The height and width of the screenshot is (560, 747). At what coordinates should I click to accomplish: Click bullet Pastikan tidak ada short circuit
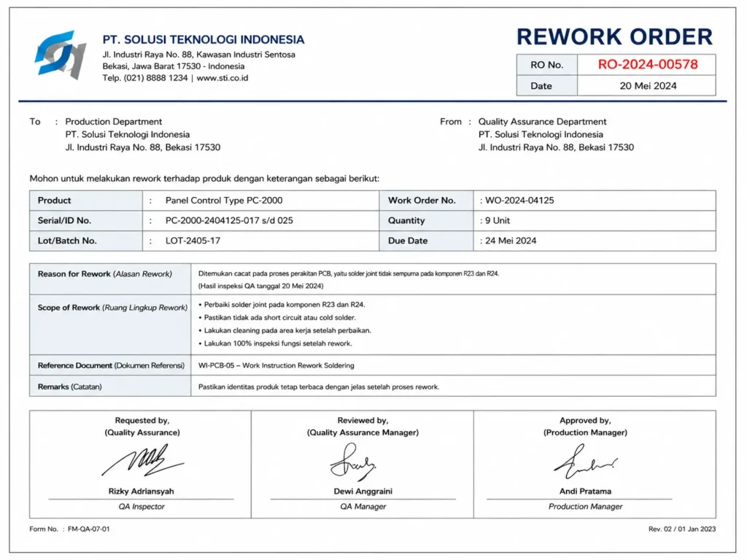tap(276, 317)
